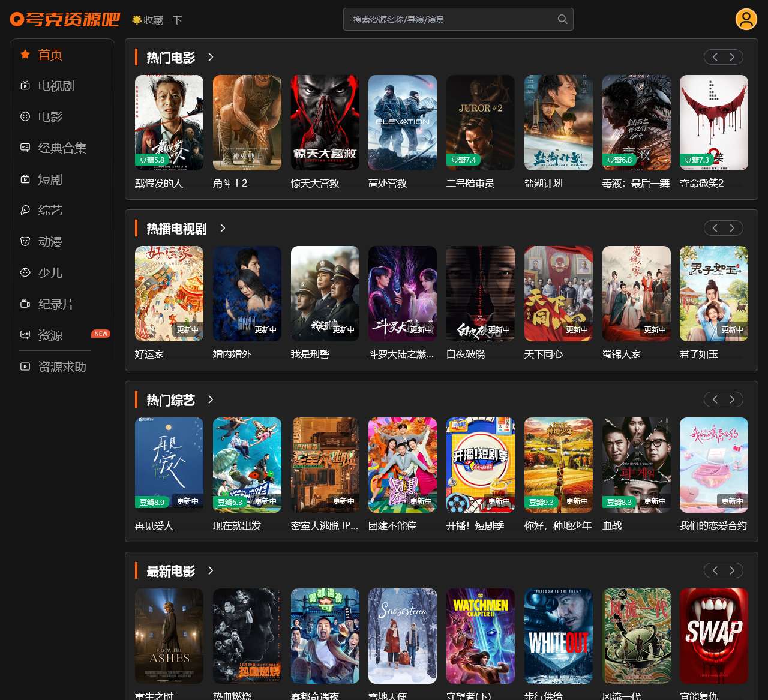Screen dimensions: 768x700
Task: Open 经典合集 in the sidebar
Action: click(62, 148)
